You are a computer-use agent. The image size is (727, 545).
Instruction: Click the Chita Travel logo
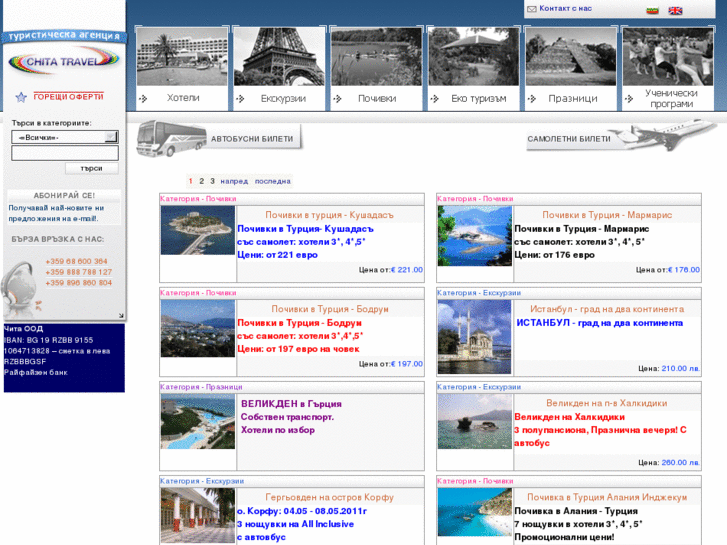click(x=63, y=62)
